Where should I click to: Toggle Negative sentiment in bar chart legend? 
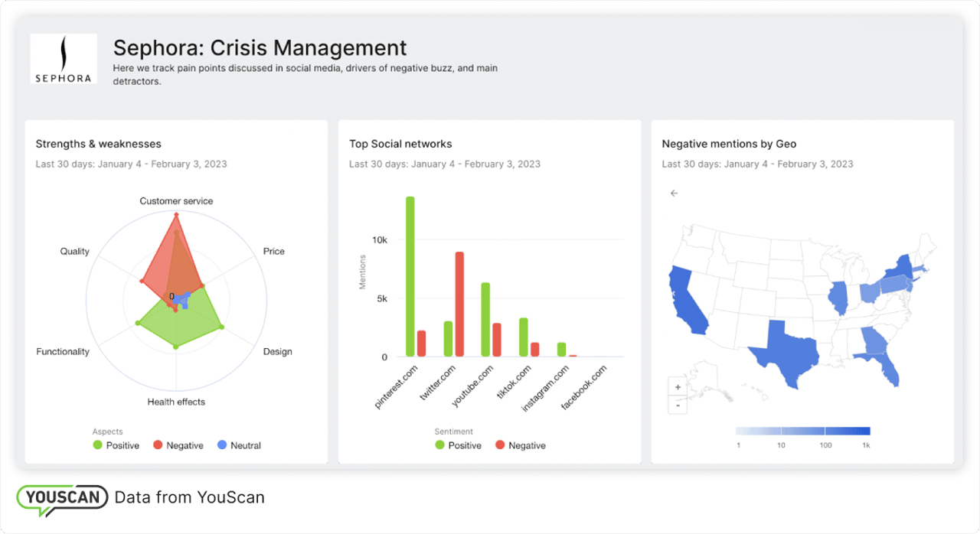(x=520, y=445)
